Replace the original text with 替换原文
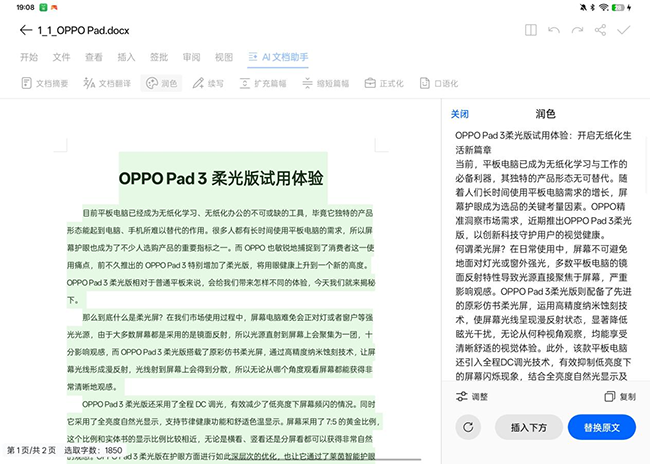The width and height of the screenshot is (650, 464). coord(601,427)
